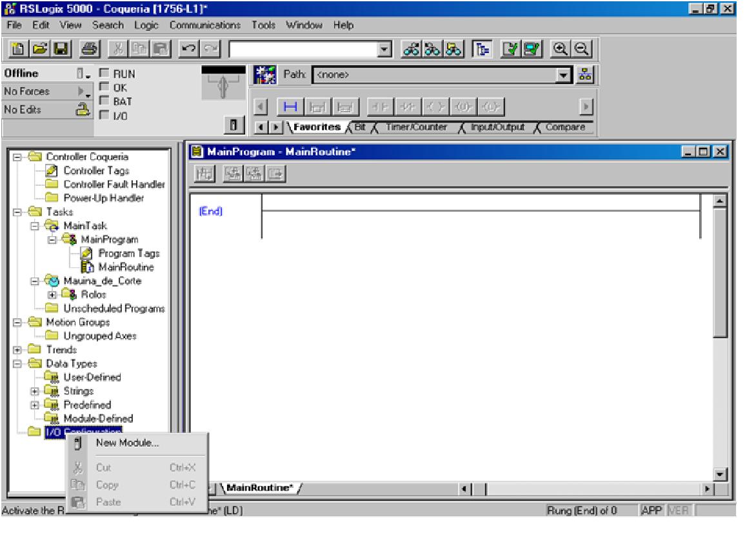Switch to the Compare instruction tab
Image resolution: width=756 pixels, height=544 pixels.
[565, 127]
